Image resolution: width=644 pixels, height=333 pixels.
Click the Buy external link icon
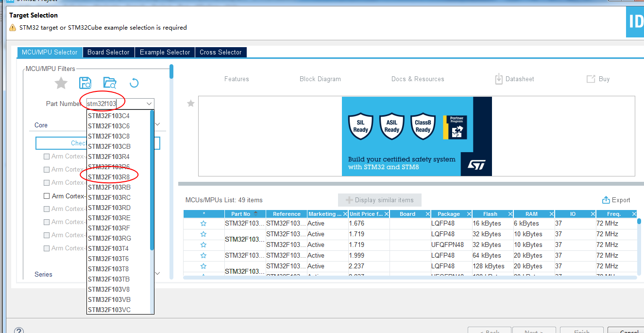[591, 79]
